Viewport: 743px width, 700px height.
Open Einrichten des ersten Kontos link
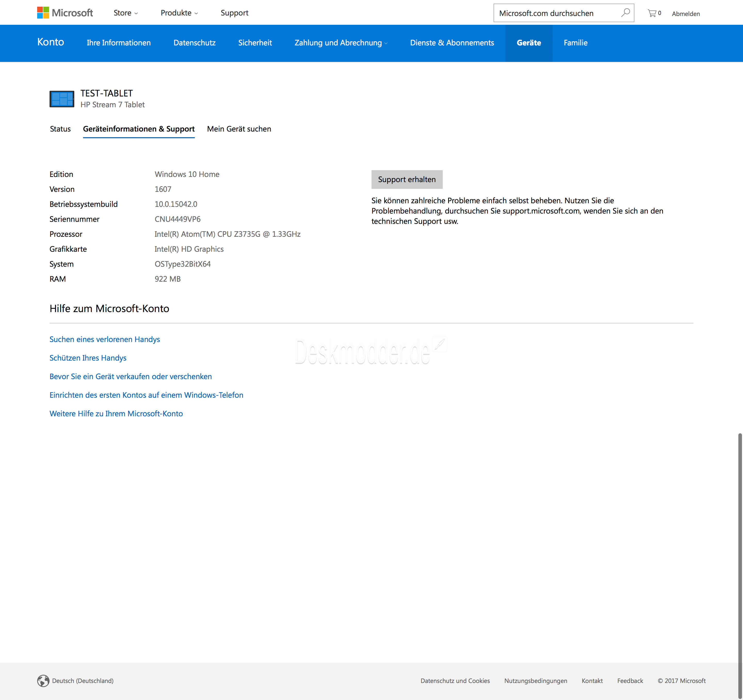pyautogui.click(x=146, y=395)
